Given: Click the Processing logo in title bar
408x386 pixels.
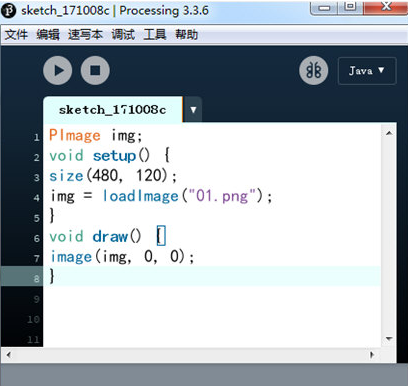Looking at the screenshot, I should [x=9, y=10].
